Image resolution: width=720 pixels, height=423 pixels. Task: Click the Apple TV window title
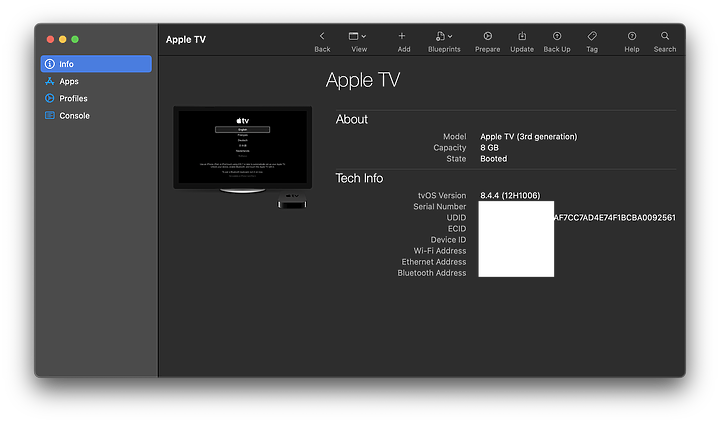coord(186,39)
